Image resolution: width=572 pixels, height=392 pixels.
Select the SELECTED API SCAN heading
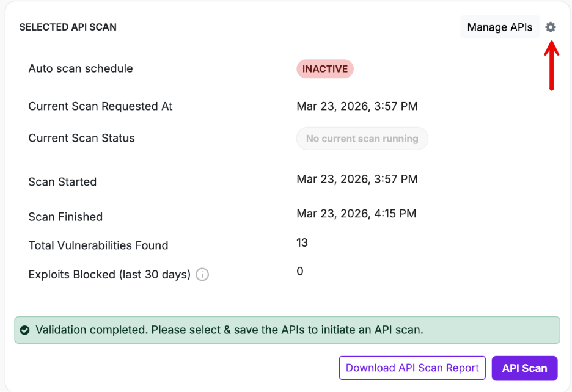click(x=68, y=27)
